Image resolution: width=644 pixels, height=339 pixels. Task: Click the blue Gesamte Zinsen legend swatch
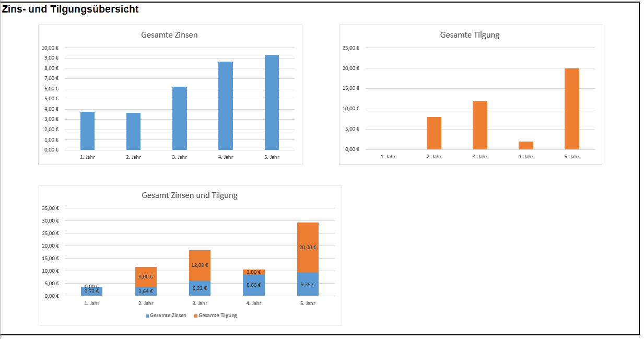147,316
